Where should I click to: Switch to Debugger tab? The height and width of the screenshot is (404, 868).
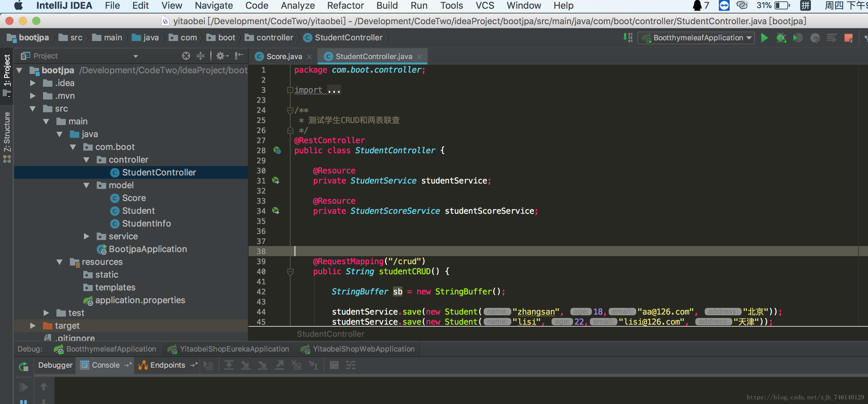pyautogui.click(x=55, y=365)
